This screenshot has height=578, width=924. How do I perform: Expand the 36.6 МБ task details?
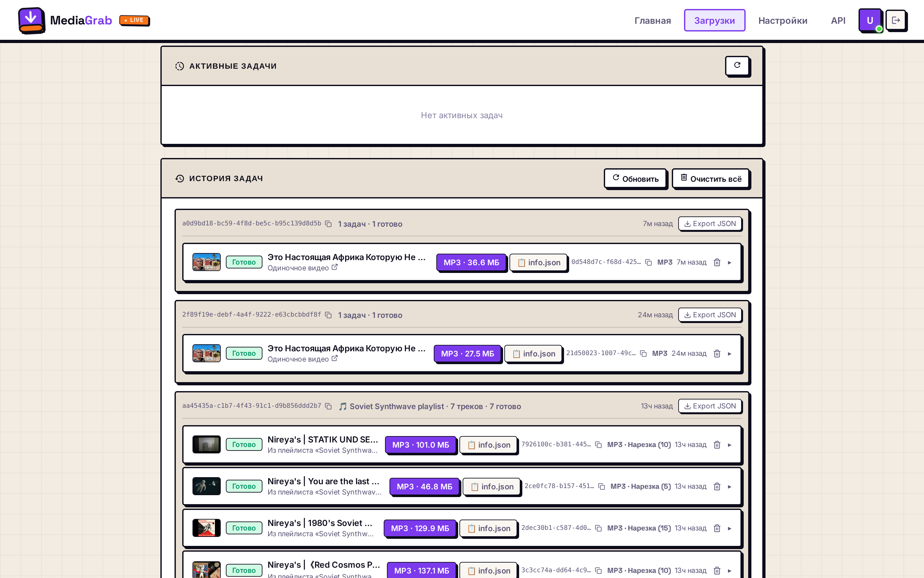click(x=730, y=263)
